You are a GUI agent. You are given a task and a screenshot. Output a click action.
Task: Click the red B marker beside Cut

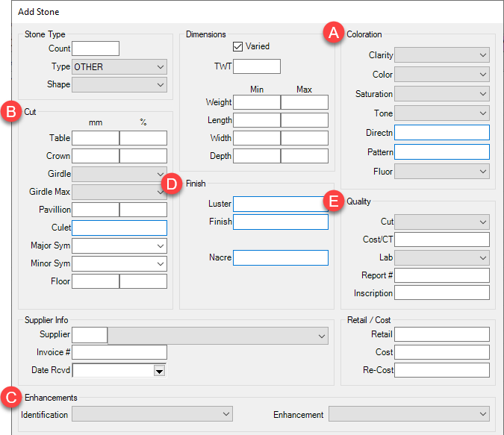[x=11, y=113]
